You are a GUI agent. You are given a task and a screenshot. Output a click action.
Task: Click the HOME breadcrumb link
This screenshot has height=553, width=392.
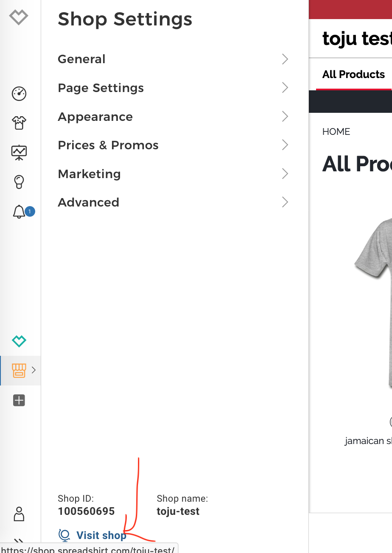(x=336, y=131)
